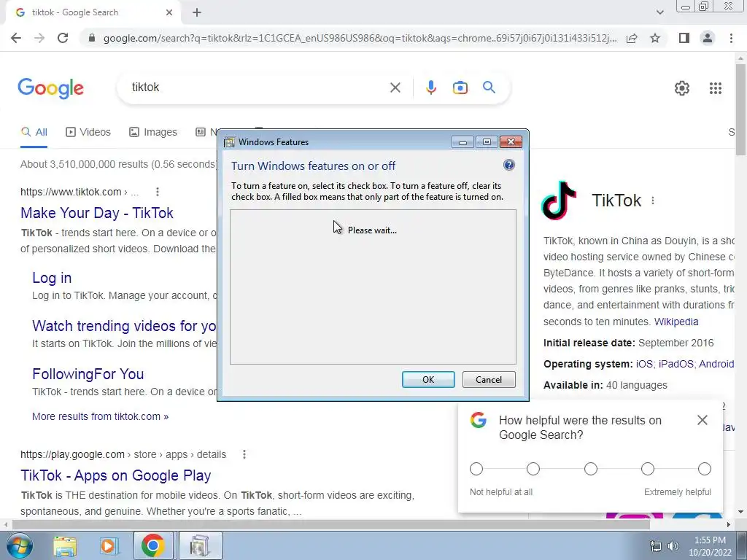The image size is (747, 560).
Task: Close the tiktok - Google Search tab
Action: pos(169,12)
